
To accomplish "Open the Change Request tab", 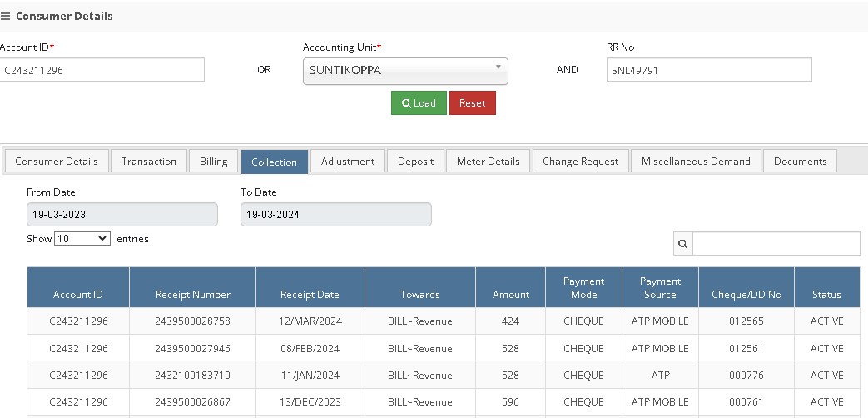I will click(x=580, y=161).
